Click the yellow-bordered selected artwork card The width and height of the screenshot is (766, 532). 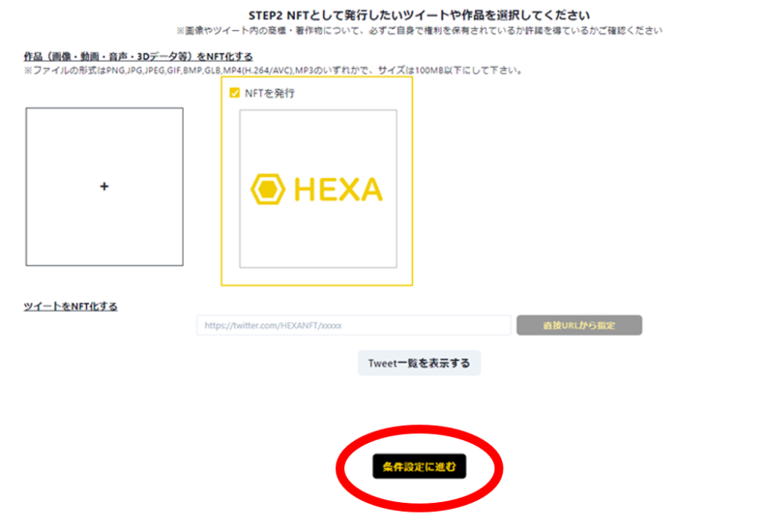[x=317, y=181]
